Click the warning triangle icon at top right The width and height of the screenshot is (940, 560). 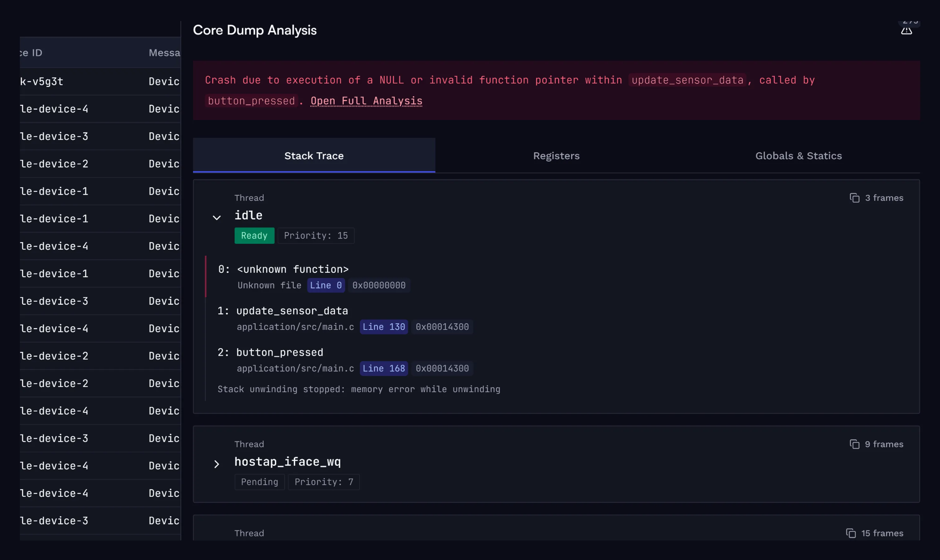point(906,31)
